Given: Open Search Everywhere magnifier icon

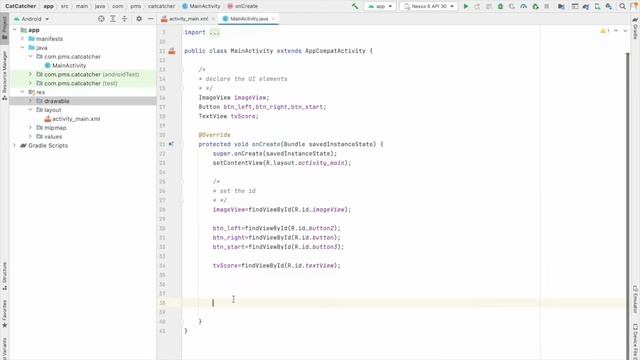Looking at the screenshot, I should coord(622,7).
